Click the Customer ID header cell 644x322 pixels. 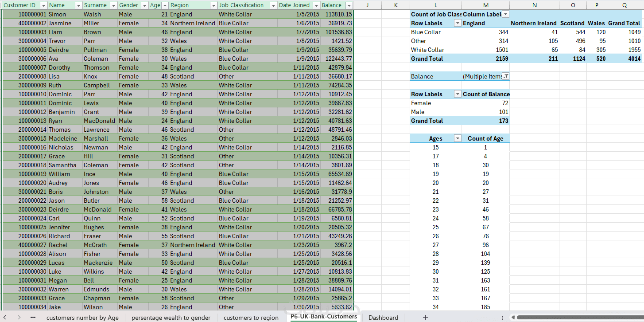[x=25, y=5]
